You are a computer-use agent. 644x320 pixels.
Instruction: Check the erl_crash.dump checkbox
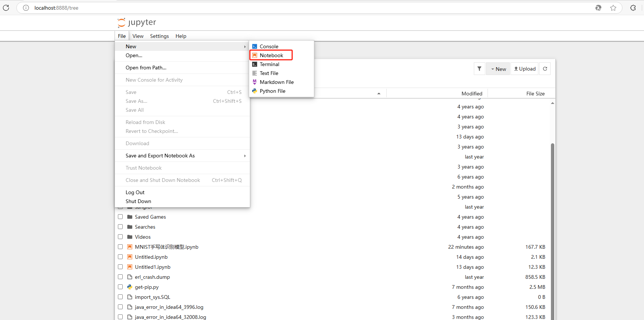120,277
